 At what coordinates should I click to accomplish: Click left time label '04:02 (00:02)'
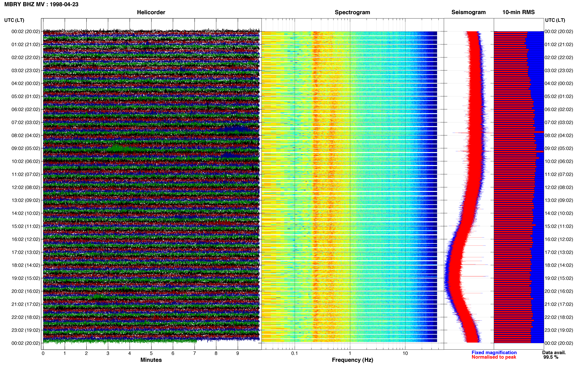click(26, 83)
